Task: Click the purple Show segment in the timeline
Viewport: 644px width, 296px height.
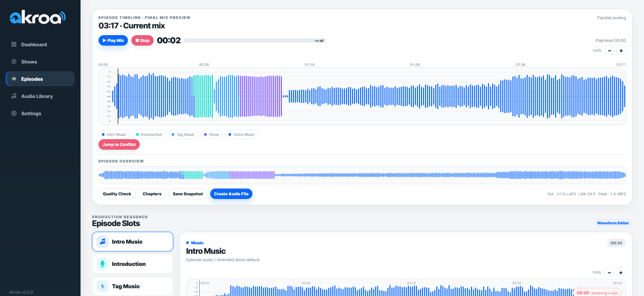Action: tap(261, 96)
